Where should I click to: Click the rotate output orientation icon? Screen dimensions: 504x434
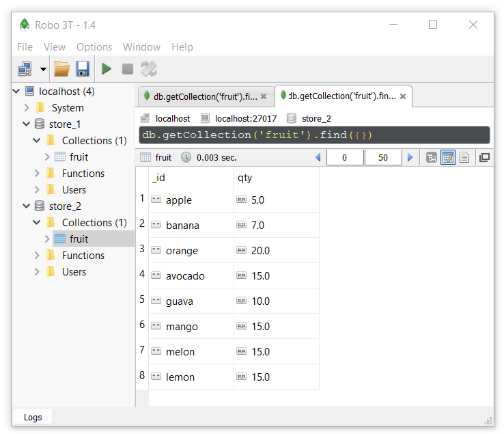149,69
